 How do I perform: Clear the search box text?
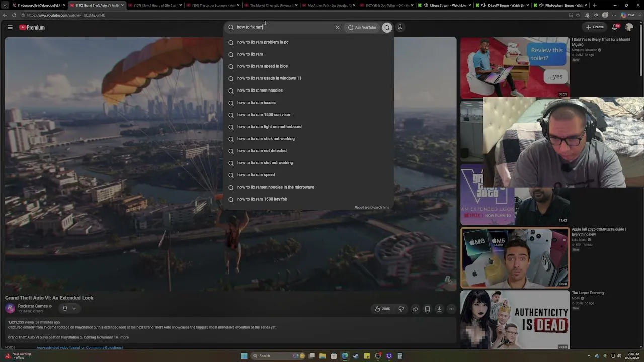(x=338, y=27)
